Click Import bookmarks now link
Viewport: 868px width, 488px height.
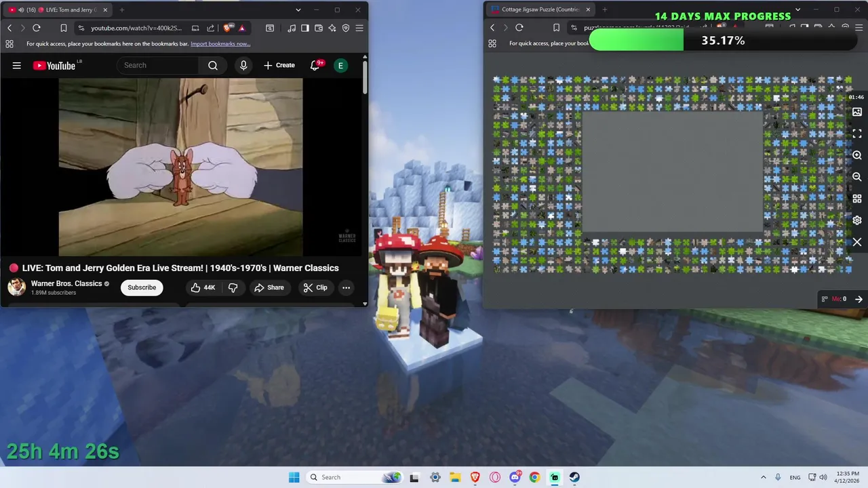220,43
